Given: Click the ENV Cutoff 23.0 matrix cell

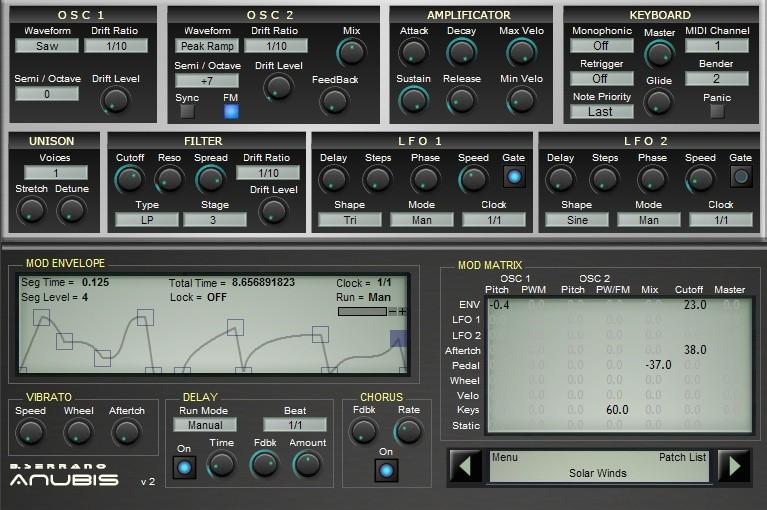Looking at the screenshot, I should click(x=694, y=305).
